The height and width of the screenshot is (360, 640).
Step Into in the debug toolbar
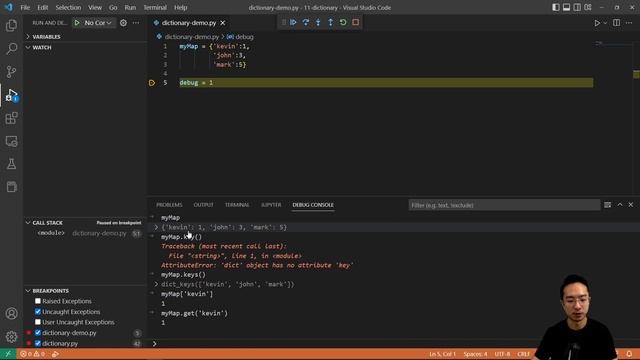coord(318,22)
